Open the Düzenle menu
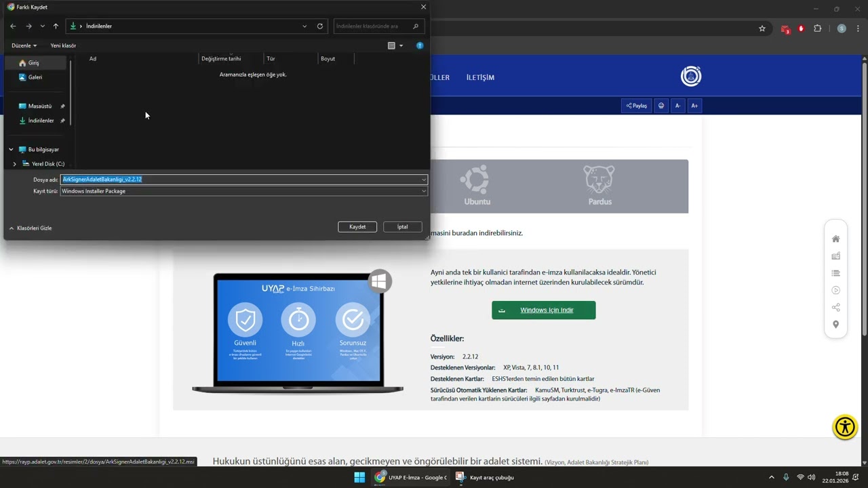This screenshot has height=488, width=868. pyautogui.click(x=24, y=45)
